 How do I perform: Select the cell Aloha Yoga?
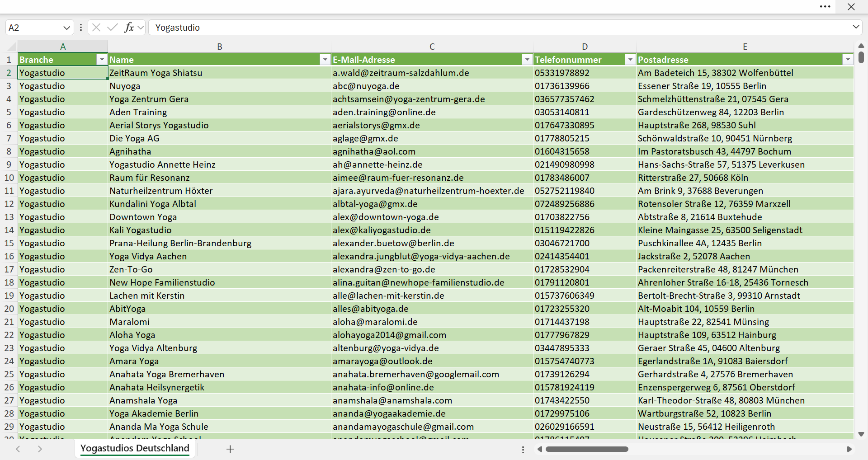(220, 335)
